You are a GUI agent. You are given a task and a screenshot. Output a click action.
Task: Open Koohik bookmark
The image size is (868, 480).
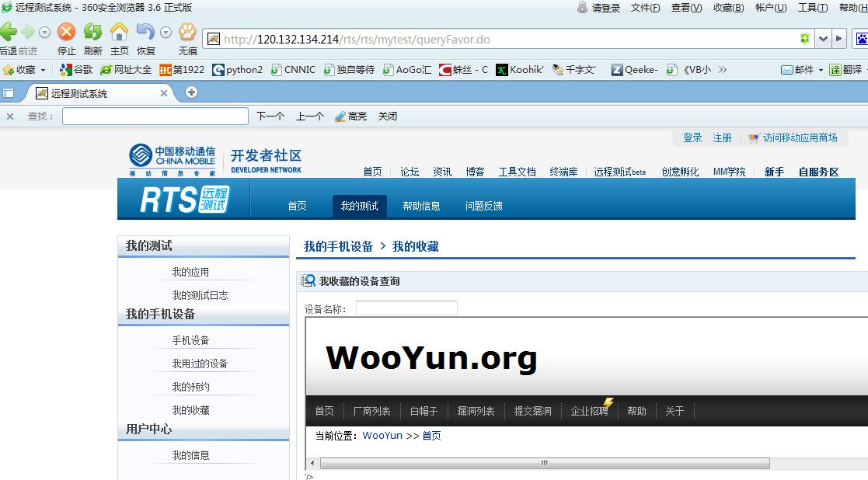point(520,70)
